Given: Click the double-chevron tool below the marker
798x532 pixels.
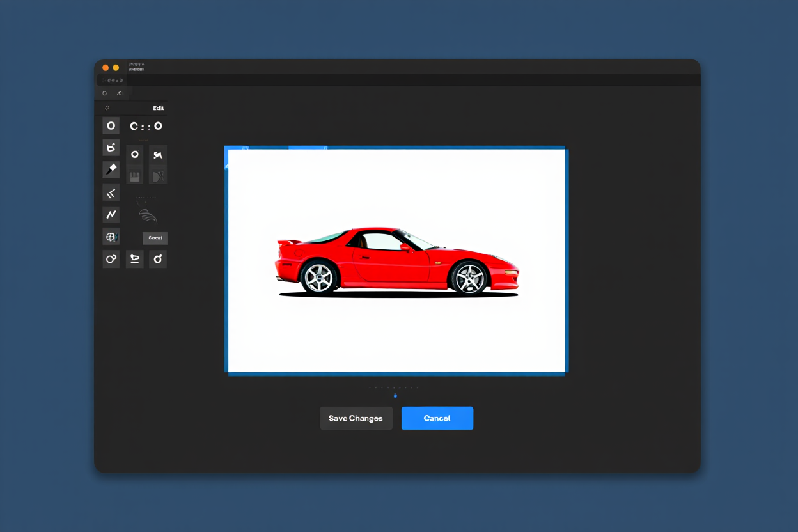Looking at the screenshot, I should coord(111,192).
